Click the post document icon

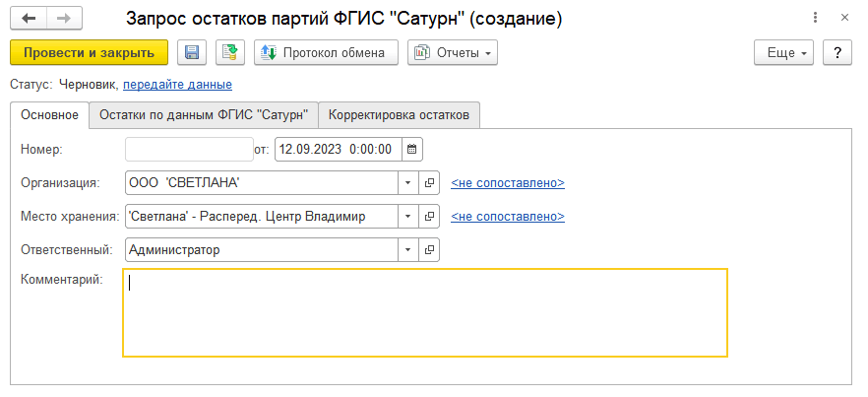coord(231,52)
